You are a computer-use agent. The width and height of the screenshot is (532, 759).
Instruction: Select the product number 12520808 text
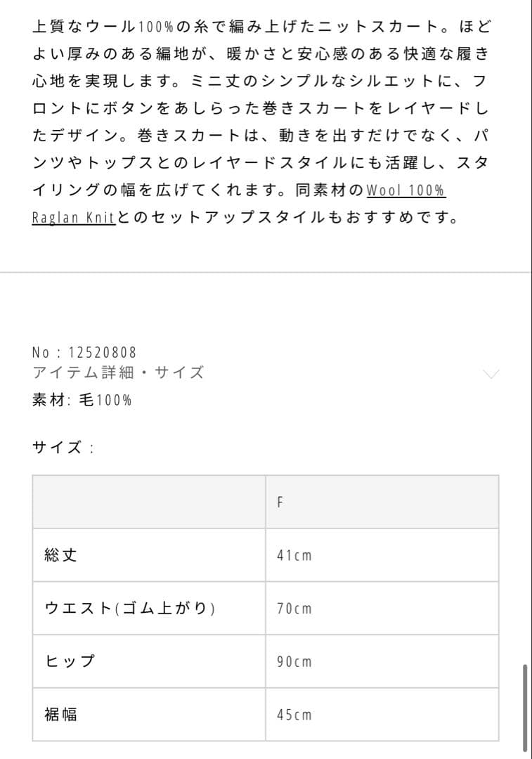(84, 352)
